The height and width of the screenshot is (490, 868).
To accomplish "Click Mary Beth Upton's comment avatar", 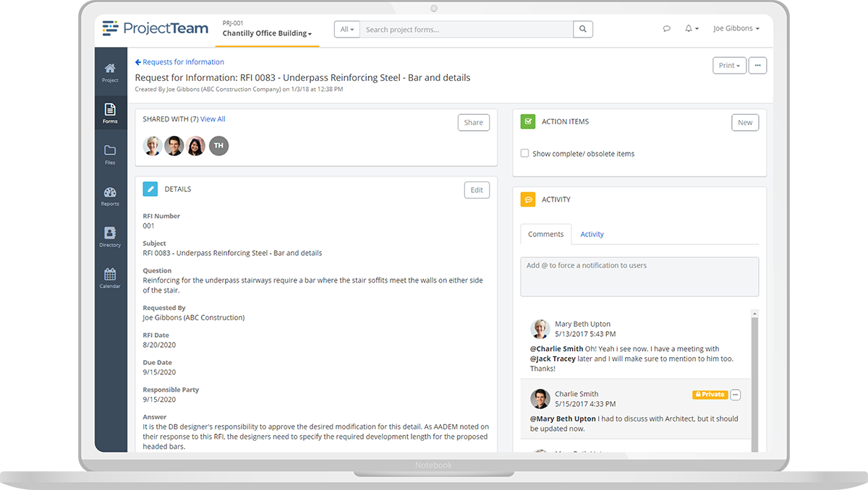I will click(x=540, y=329).
